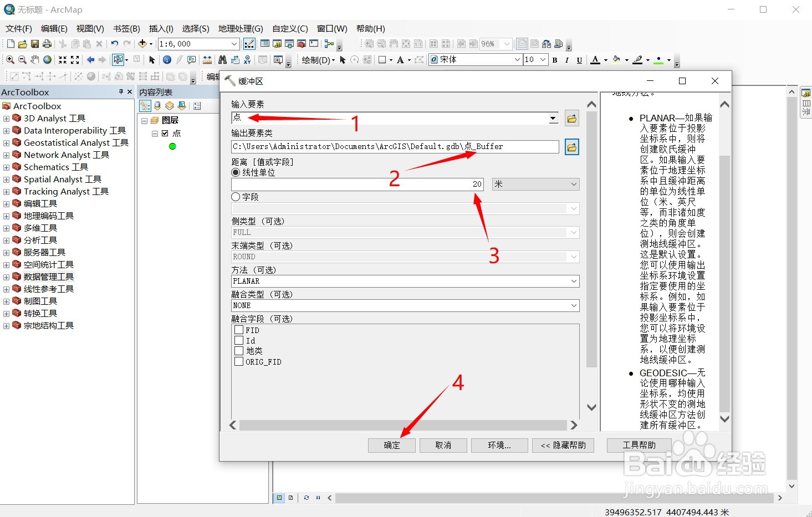
Task: Choose List By Drawing Order in contents
Action: (145, 106)
